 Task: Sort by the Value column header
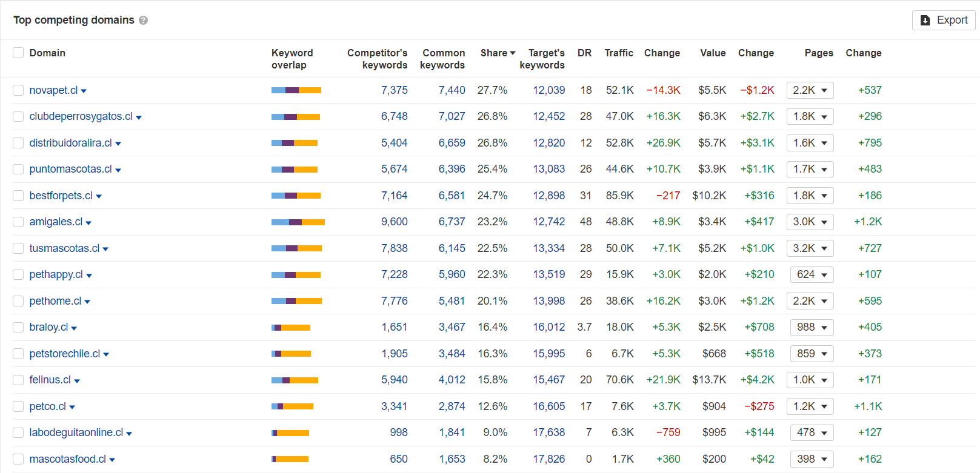coord(713,53)
